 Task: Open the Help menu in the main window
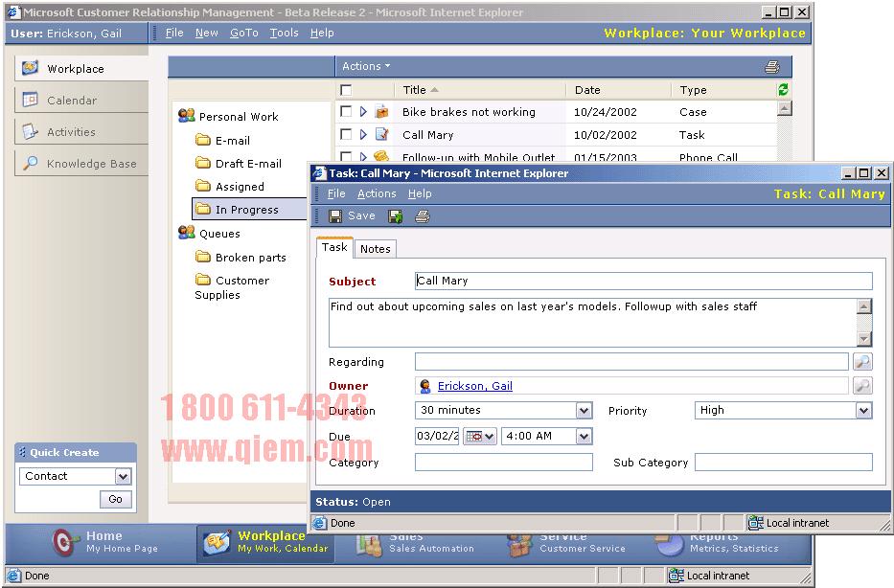tap(322, 34)
